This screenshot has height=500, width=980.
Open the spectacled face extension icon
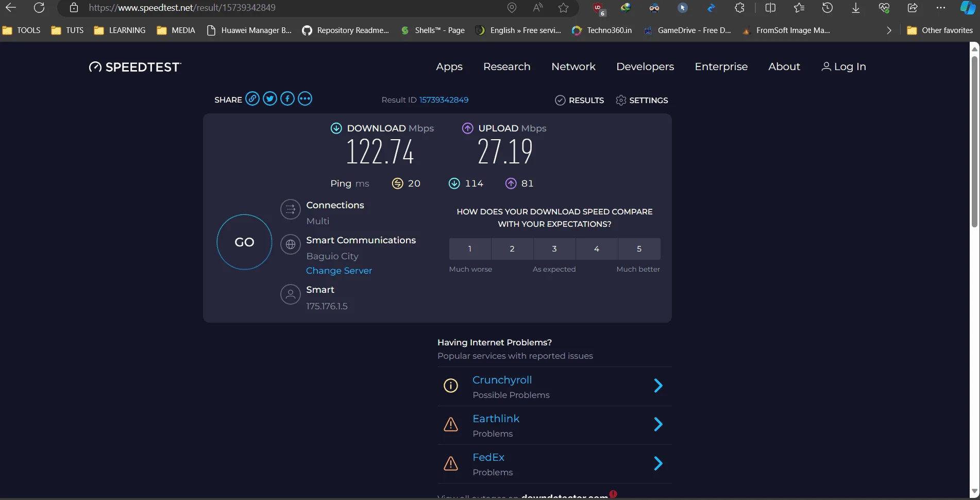(654, 8)
